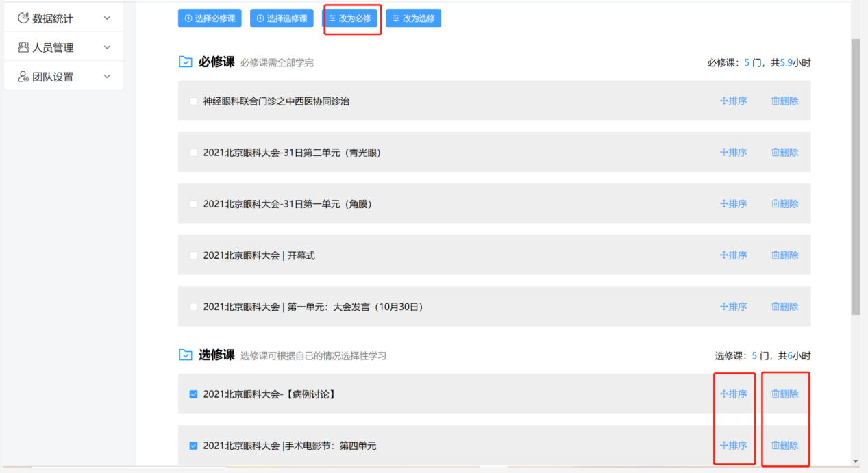The width and height of the screenshot is (868, 473).
Task: Click the course title 神经眼科联合门诊之中西医协同诊治
Action: 277,101
